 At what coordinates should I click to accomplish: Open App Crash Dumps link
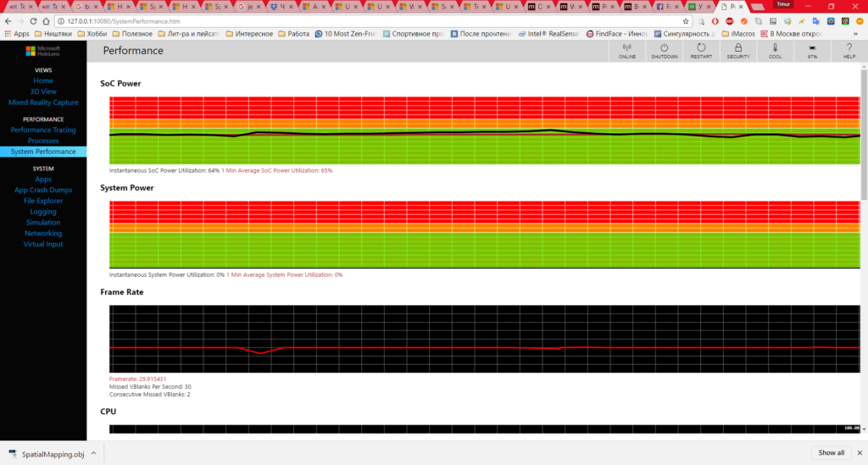(x=43, y=190)
